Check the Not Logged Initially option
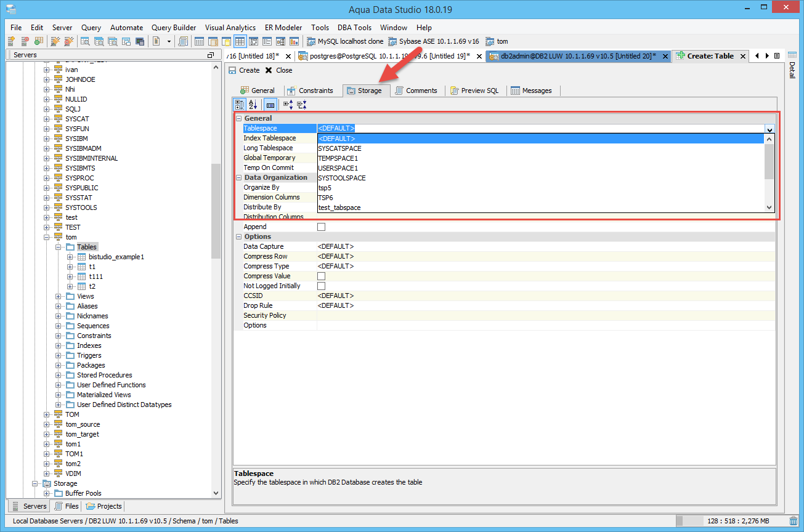Image resolution: width=804 pixels, height=532 pixels. (321, 286)
